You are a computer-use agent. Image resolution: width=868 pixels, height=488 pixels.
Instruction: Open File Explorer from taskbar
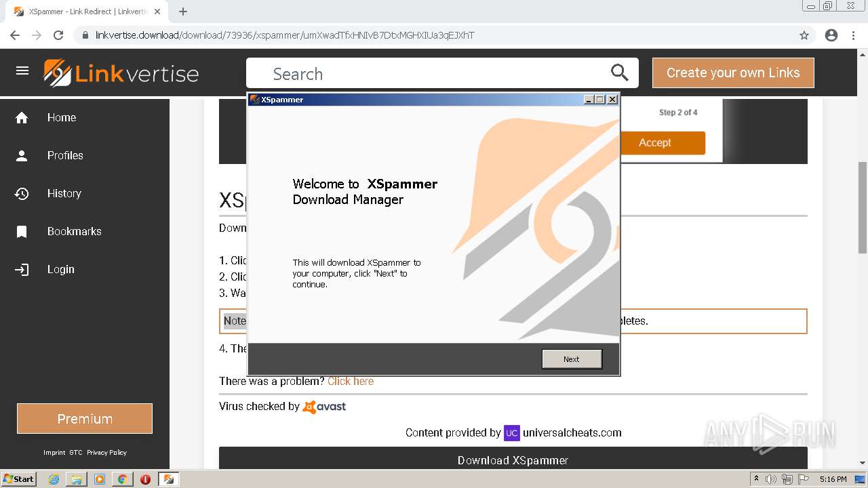pyautogui.click(x=77, y=479)
